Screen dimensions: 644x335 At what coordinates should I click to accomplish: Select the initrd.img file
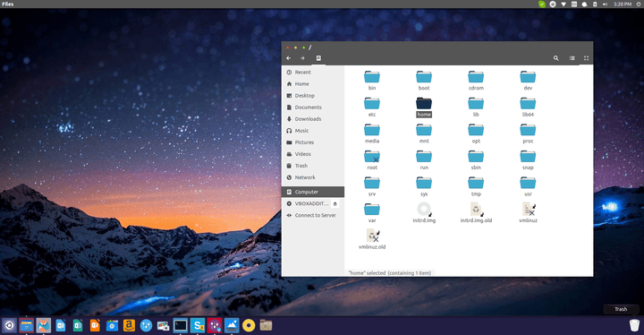click(424, 213)
